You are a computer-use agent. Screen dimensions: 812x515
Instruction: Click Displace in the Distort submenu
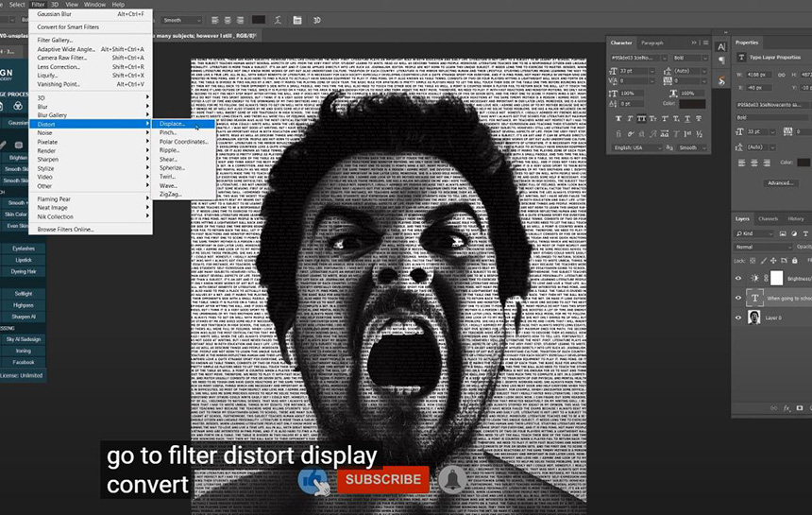[x=173, y=124]
